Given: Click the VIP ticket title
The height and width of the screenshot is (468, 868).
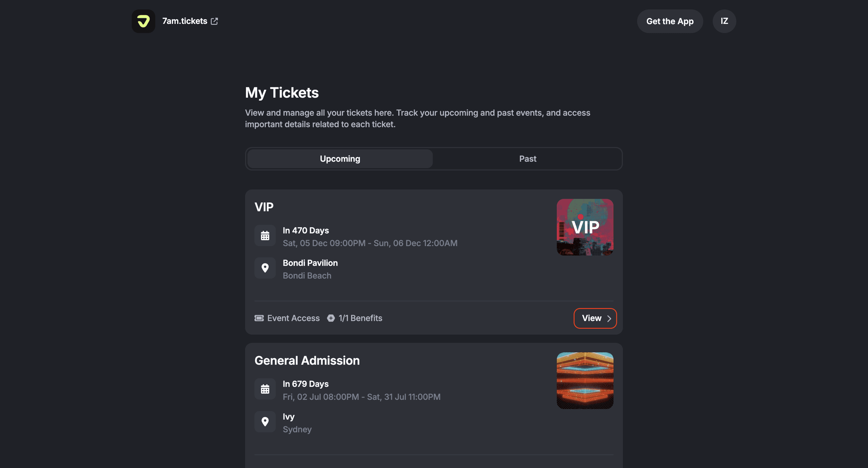Looking at the screenshot, I should (264, 207).
